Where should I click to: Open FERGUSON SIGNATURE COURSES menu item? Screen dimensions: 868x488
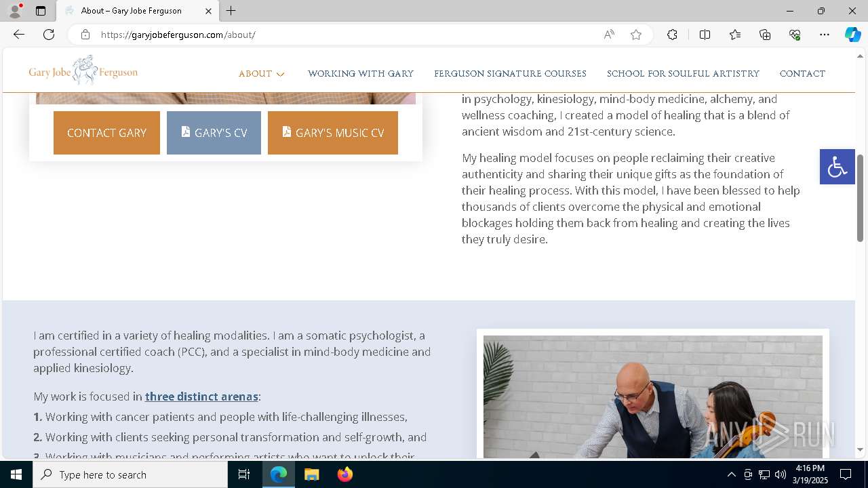point(510,74)
